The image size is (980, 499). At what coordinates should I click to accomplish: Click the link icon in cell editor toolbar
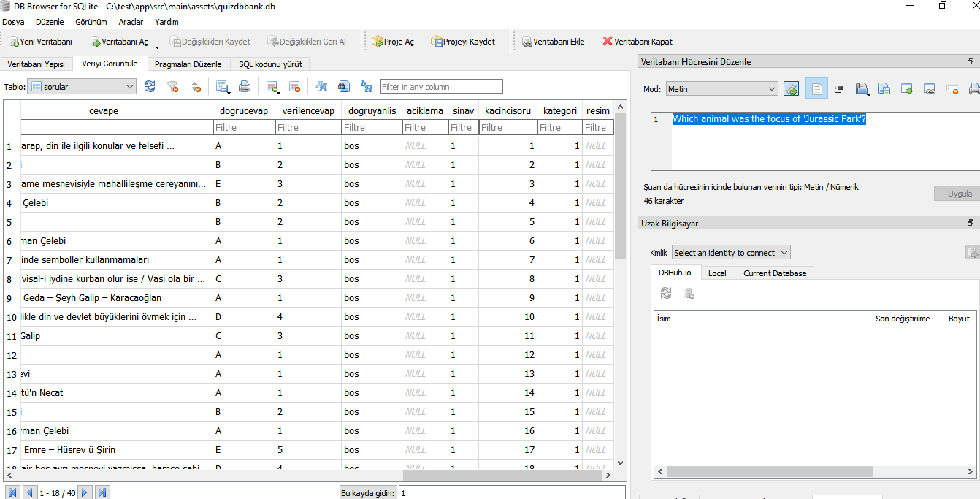pyautogui.click(x=930, y=88)
